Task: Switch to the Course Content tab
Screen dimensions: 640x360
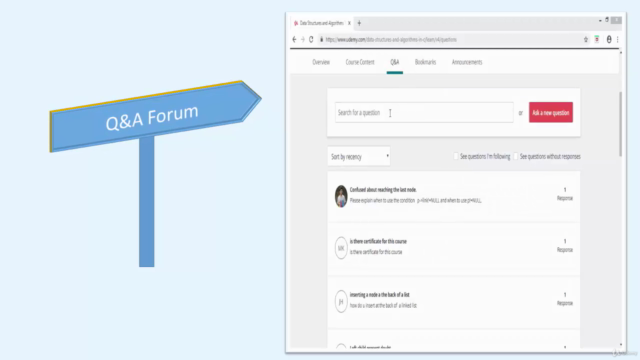Action: 360,62
